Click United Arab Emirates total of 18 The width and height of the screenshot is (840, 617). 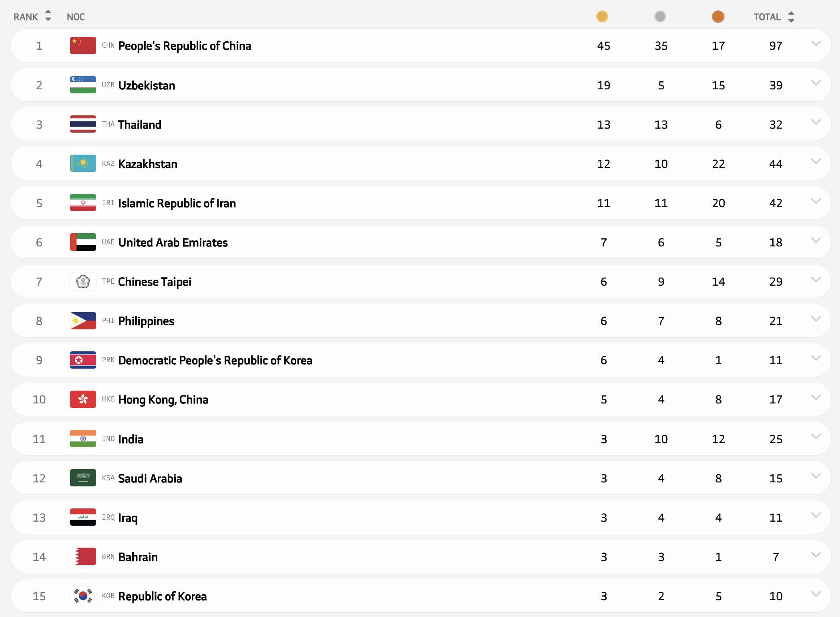coord(776,242)
